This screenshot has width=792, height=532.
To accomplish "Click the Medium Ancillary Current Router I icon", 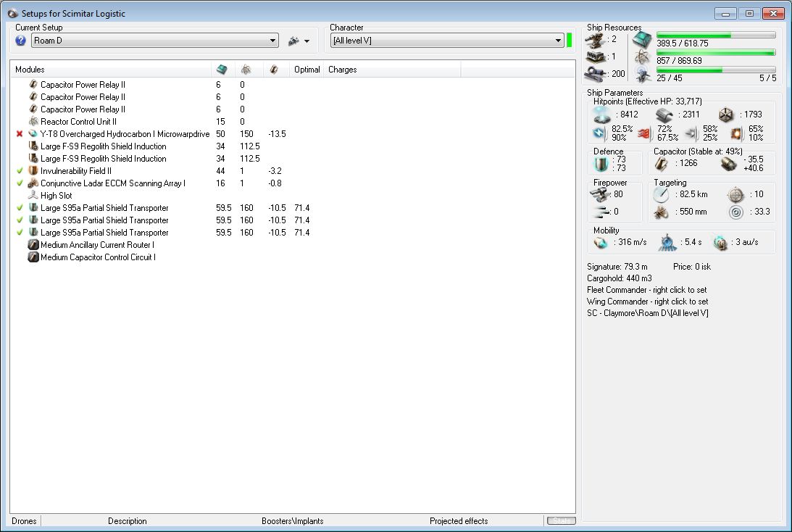I will point(33,244).
